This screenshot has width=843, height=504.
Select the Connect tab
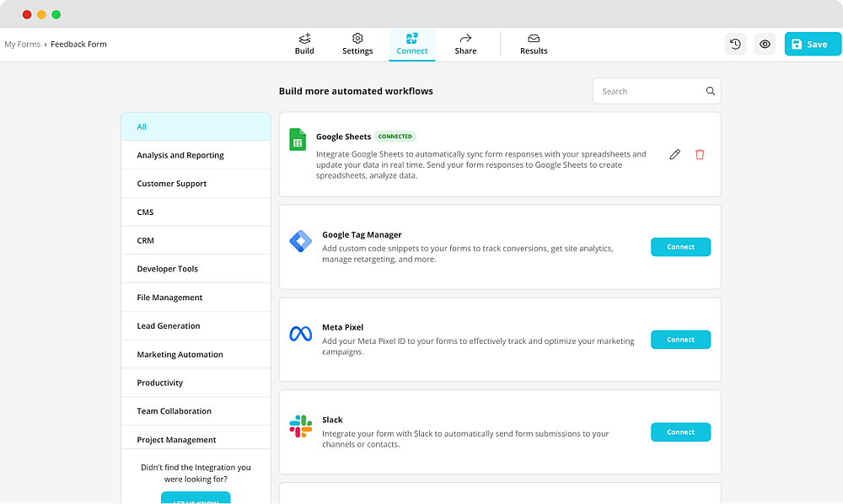412,45
